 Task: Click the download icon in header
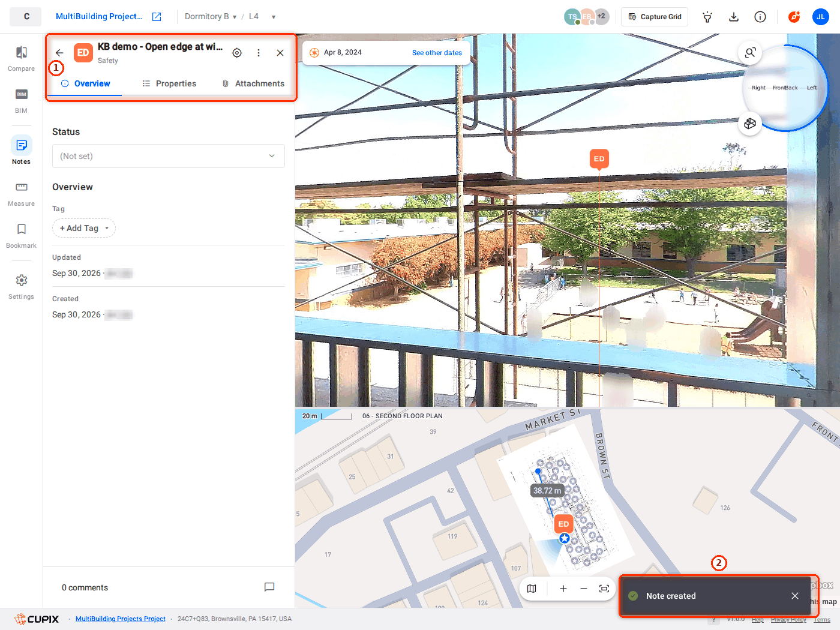point(734,17)
